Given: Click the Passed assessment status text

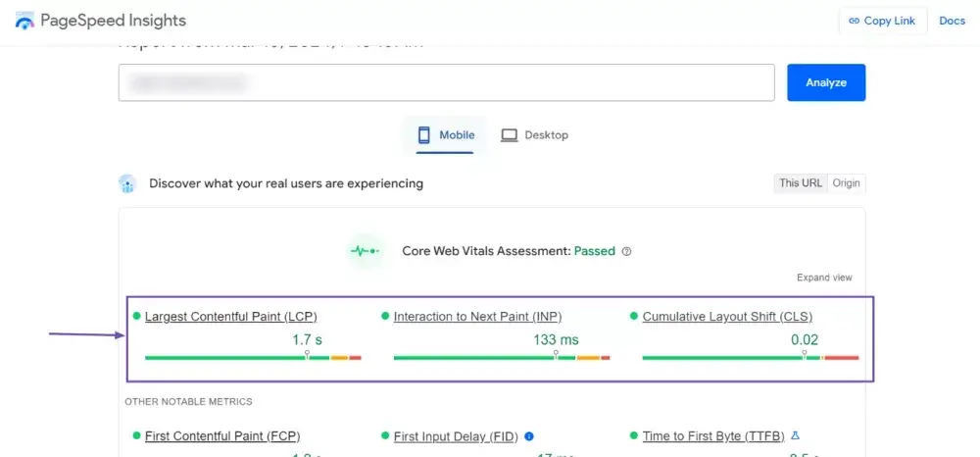Looking at the screenshot, I should coord(595,251).
